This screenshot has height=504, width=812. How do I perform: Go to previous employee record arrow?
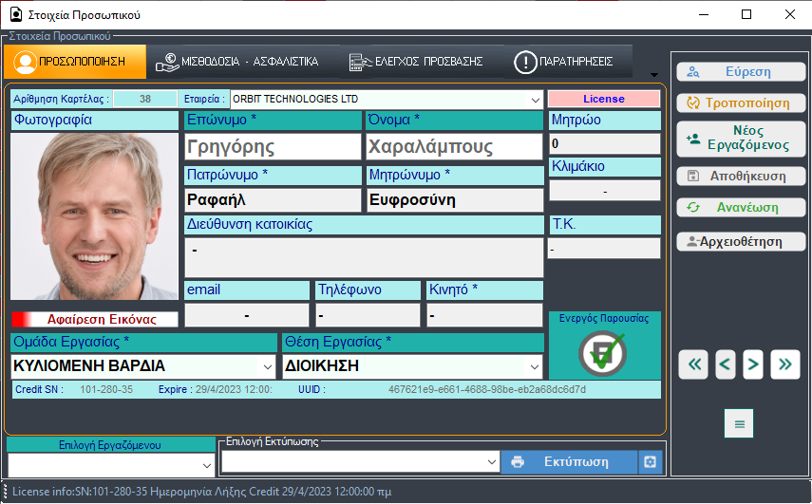coord(725,364)
